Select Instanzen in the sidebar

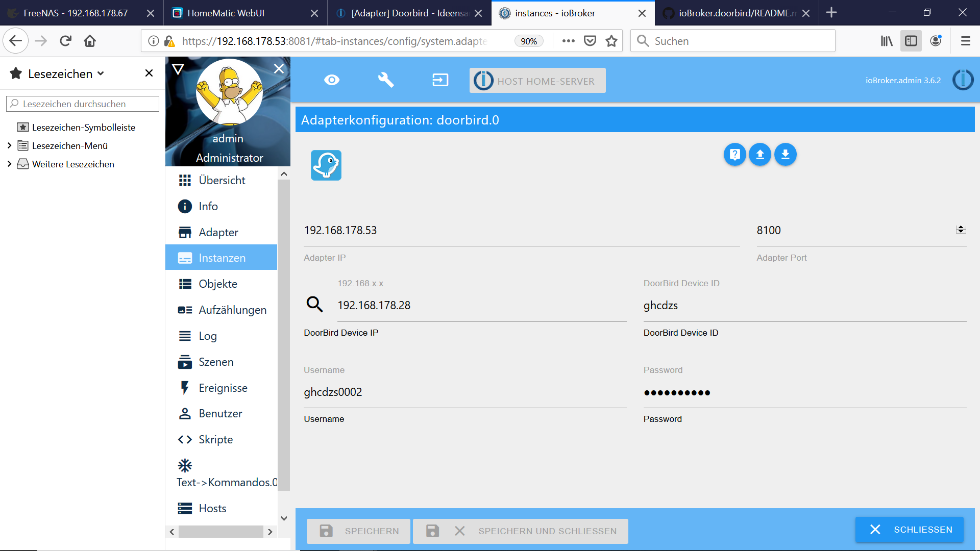pos(222,258)
